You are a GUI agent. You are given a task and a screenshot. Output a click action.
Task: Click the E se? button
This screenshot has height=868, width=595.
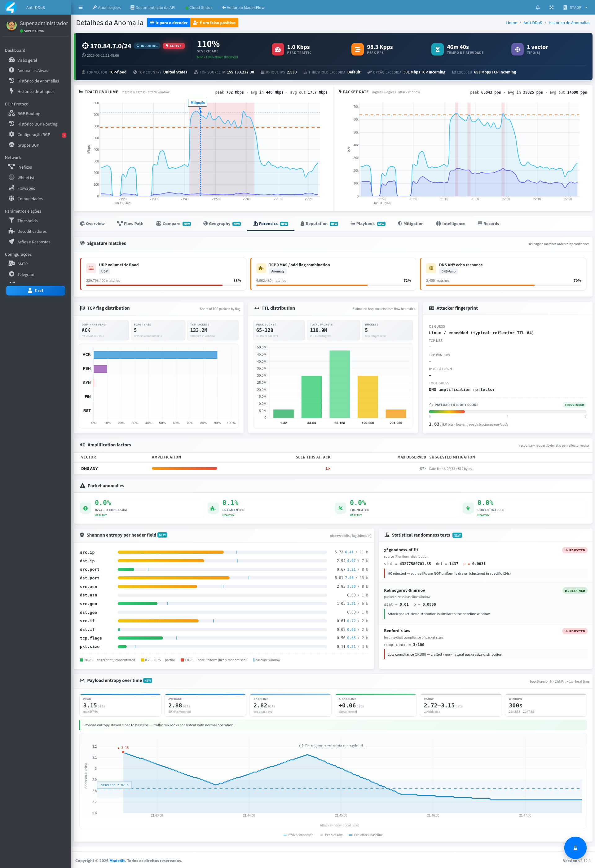click(x=35, y=290)
